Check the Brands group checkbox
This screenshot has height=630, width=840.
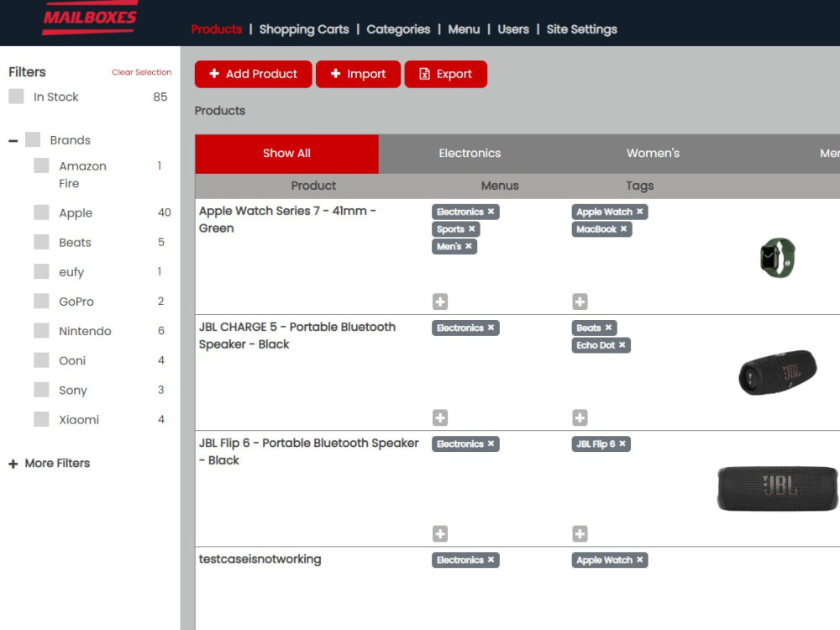(x=33, y=139)
